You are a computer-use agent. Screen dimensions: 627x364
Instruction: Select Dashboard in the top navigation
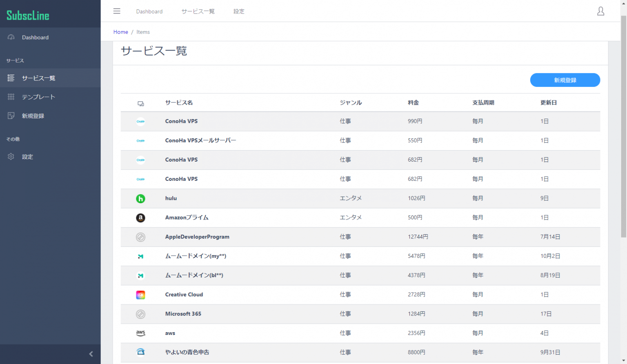[x=149, y=11]
